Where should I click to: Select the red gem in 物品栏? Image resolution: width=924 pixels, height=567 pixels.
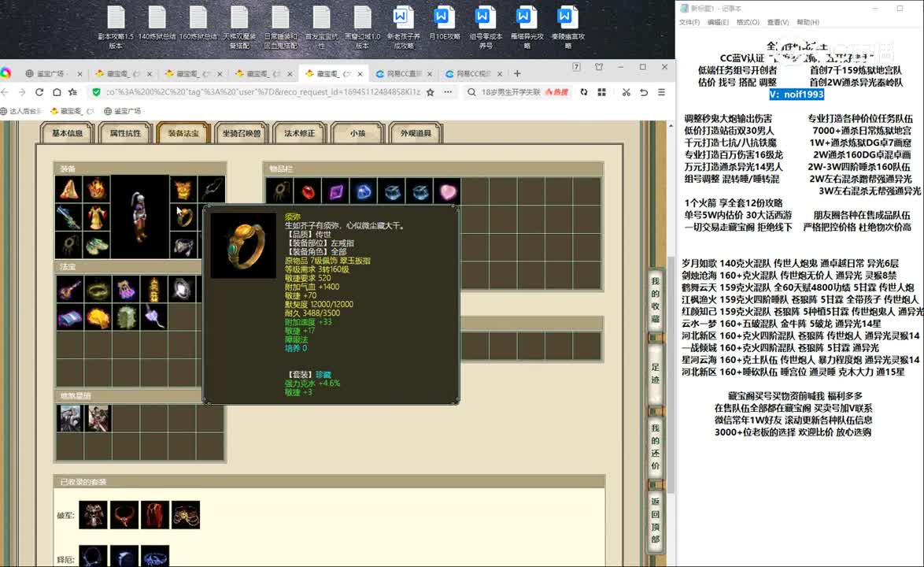pyautogui.click(x=308, y=191)
